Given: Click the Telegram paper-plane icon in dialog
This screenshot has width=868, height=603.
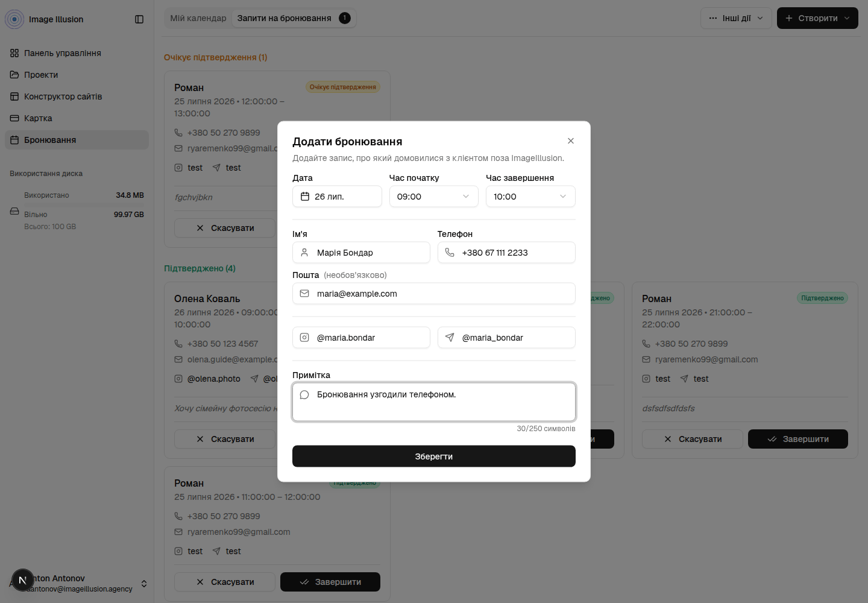Looking at the screenshot, I should (x=450, y=338).
